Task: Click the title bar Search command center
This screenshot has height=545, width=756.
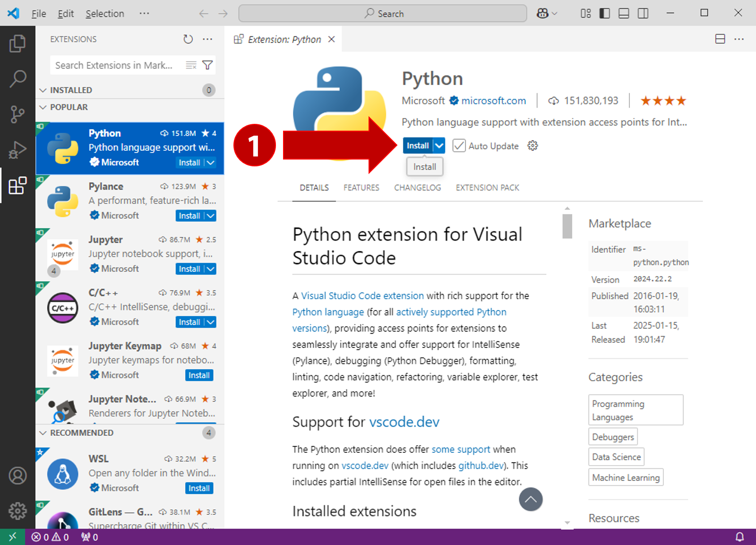Action: [383, 14]
